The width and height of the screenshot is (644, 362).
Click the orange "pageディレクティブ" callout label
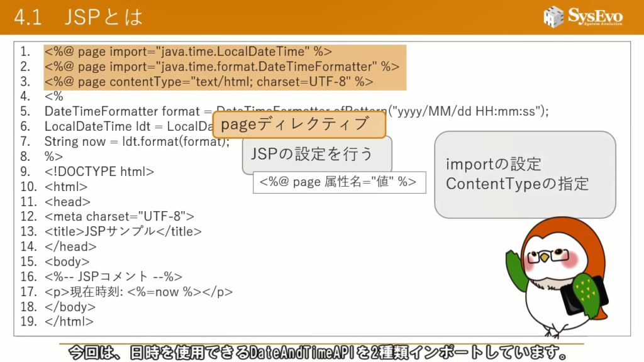click(x=299, y=124)
